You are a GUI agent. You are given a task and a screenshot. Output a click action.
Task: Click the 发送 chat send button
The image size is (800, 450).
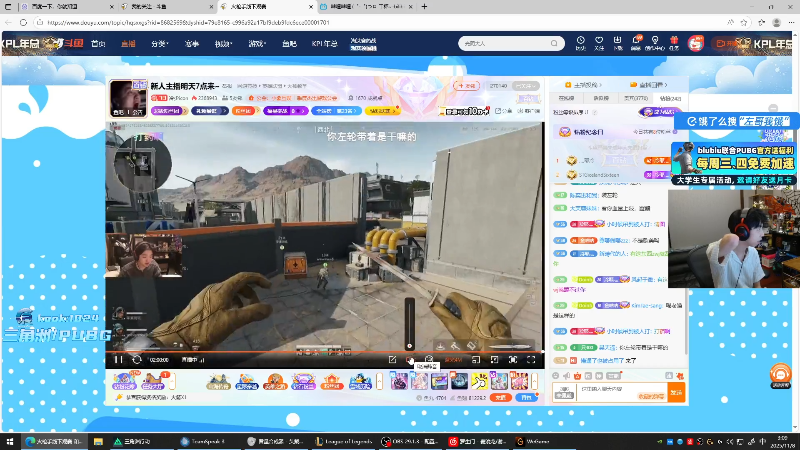pos(676,392)
